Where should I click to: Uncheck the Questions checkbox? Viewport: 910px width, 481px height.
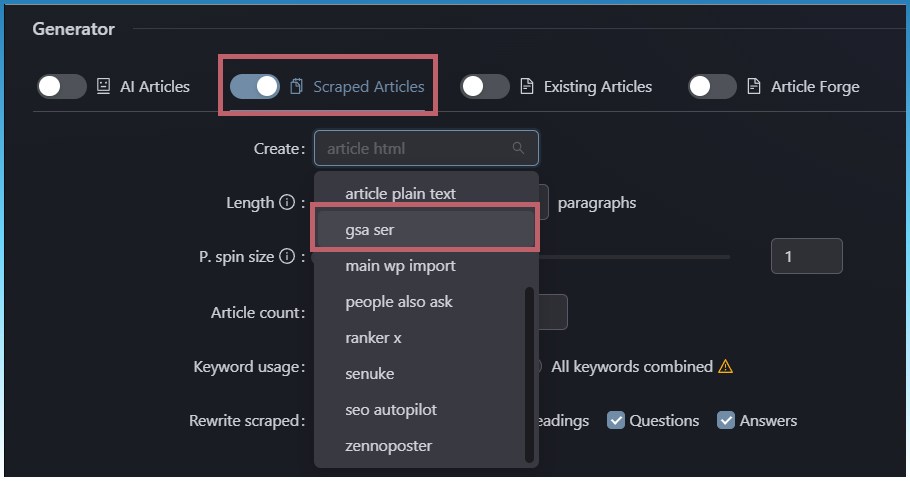point(617,420)
